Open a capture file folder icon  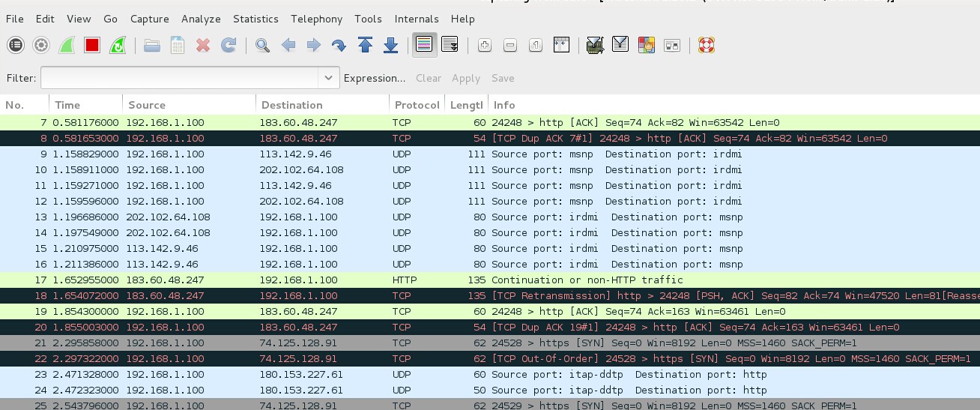[152, 46]
